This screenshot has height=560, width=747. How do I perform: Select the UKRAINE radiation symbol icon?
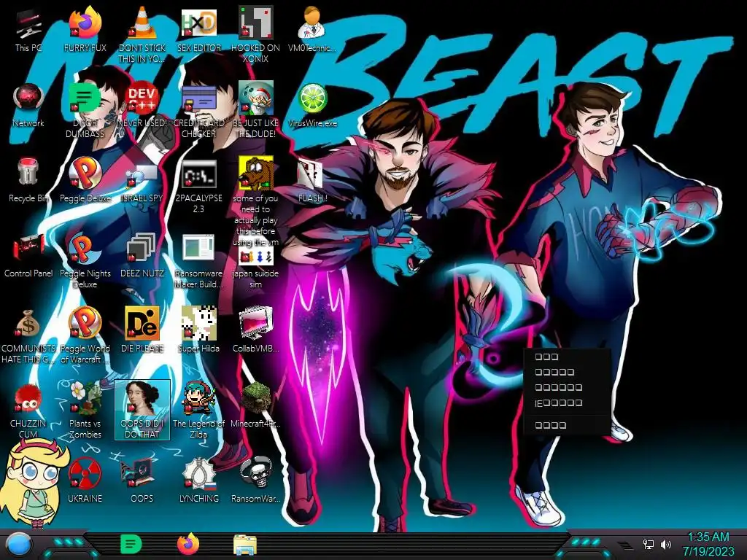(85, 480)
